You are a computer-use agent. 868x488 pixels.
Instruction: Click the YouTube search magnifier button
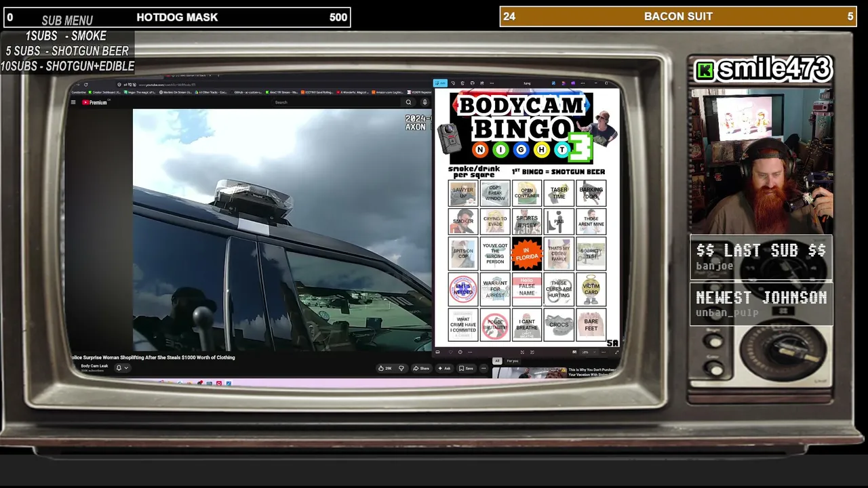(x=408, y=102)
